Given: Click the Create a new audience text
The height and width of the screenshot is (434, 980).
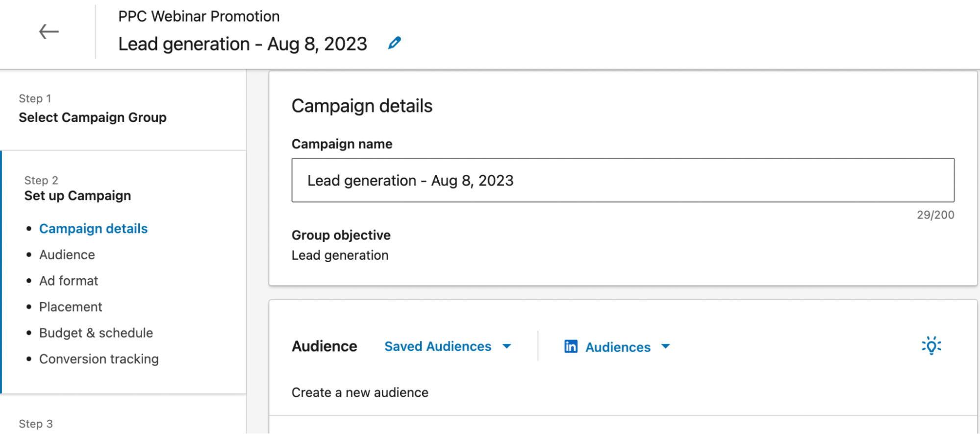Looking at the screenshot, I should [x=360, y=392].
